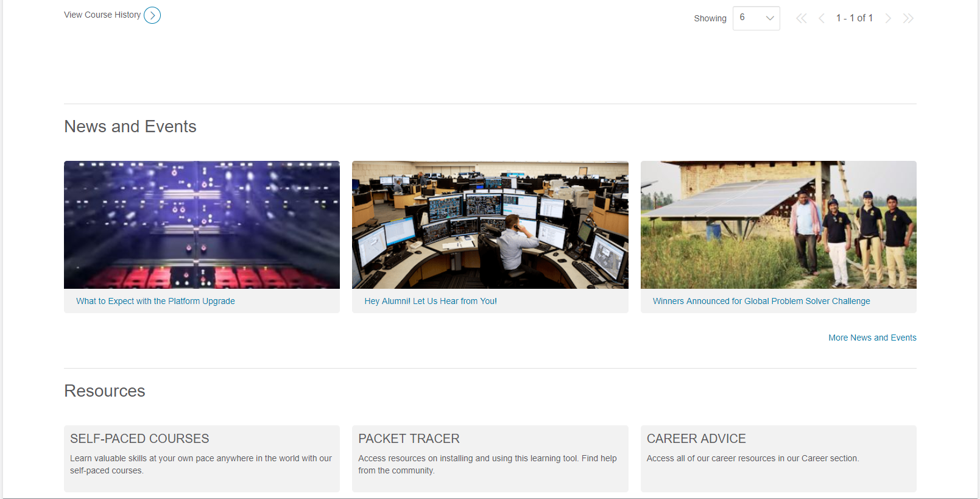Screen dimensions: 980x499
Task: Go to the previous page of results
Action: tap(822, 18)
